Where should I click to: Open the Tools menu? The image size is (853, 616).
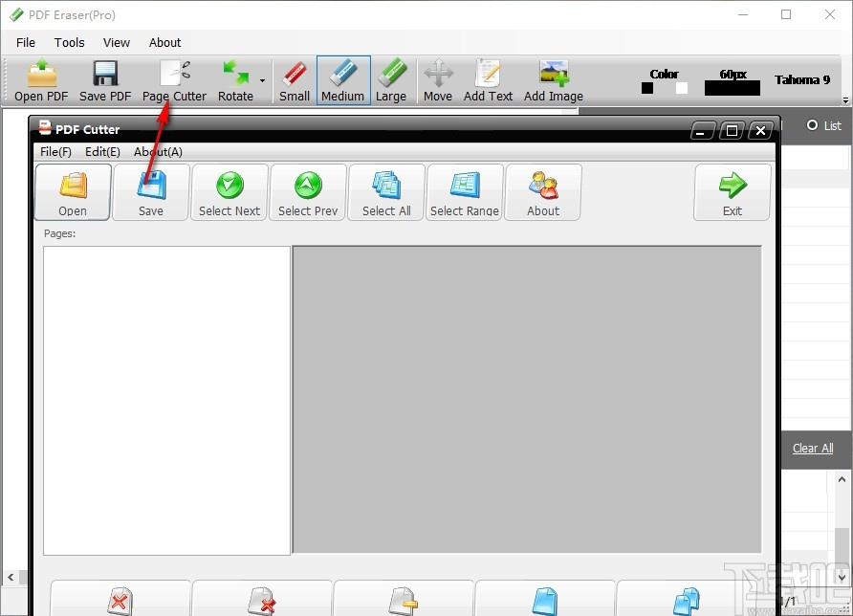69,42
